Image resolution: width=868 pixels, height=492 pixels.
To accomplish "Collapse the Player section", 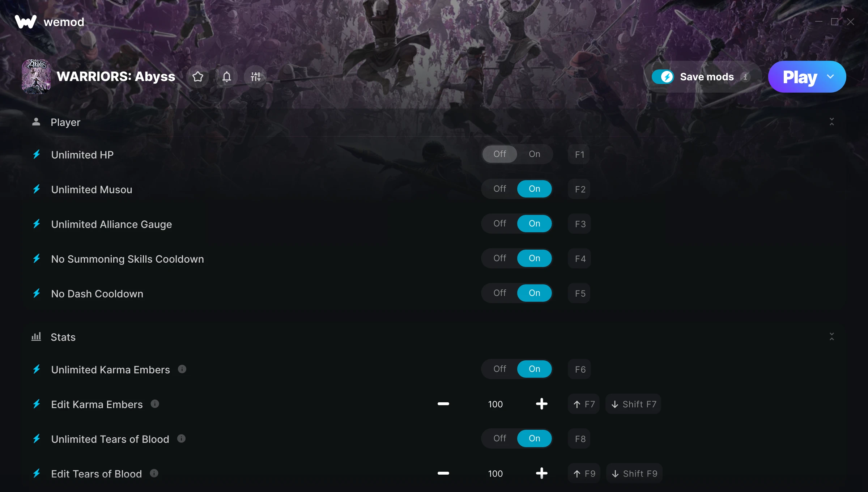I will tap(832, 122).
